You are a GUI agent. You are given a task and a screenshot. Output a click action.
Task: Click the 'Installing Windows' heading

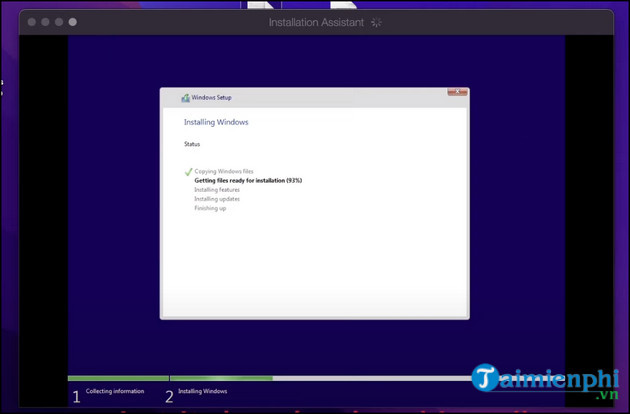point(216,122)
